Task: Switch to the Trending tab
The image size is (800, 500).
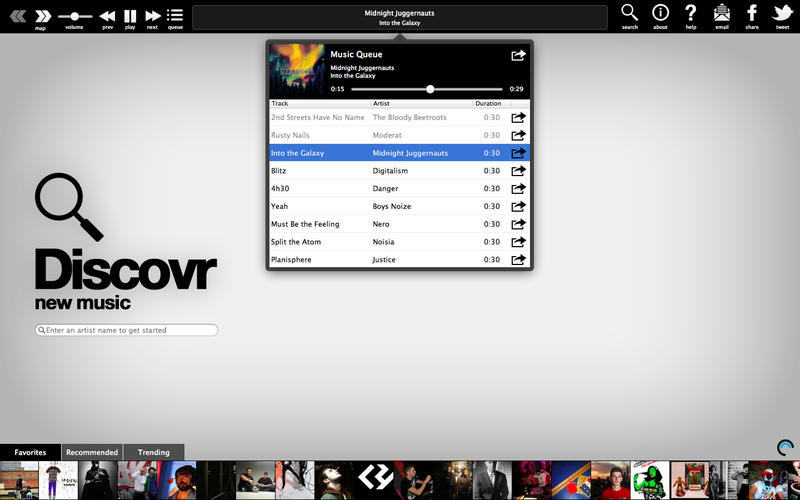Action: (x=154, y=452)
